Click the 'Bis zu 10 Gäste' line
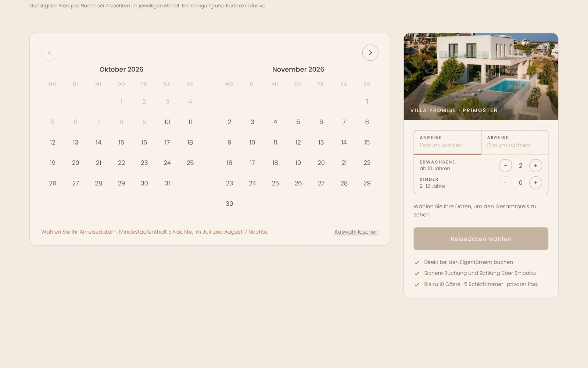 [x=481, y=284]
